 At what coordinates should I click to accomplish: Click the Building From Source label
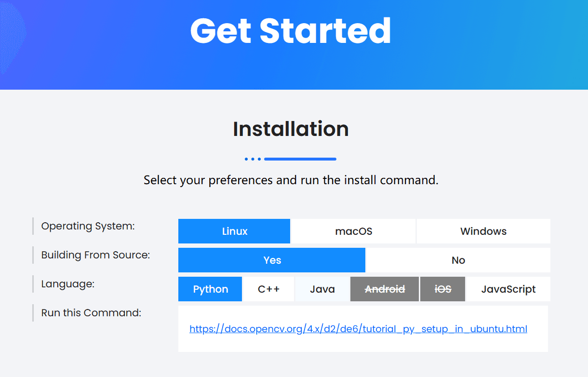94,255
